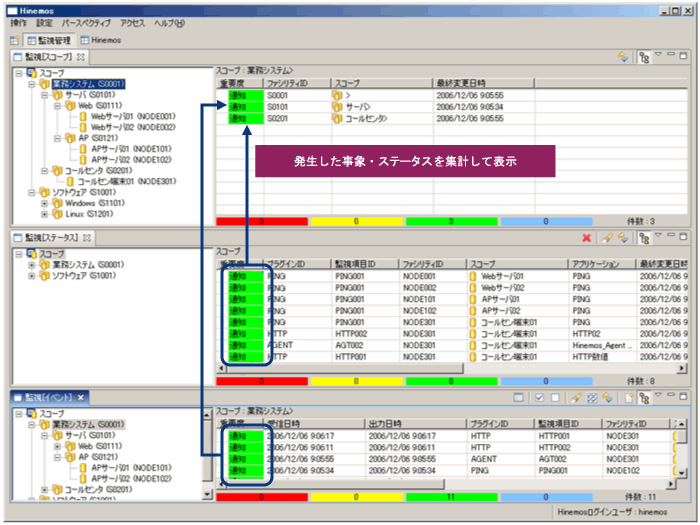Click the update icon in the 監視[ステータス] toolbar
Image resolution: width=700 pixels, height=525 pixels.
pos(623,238)
